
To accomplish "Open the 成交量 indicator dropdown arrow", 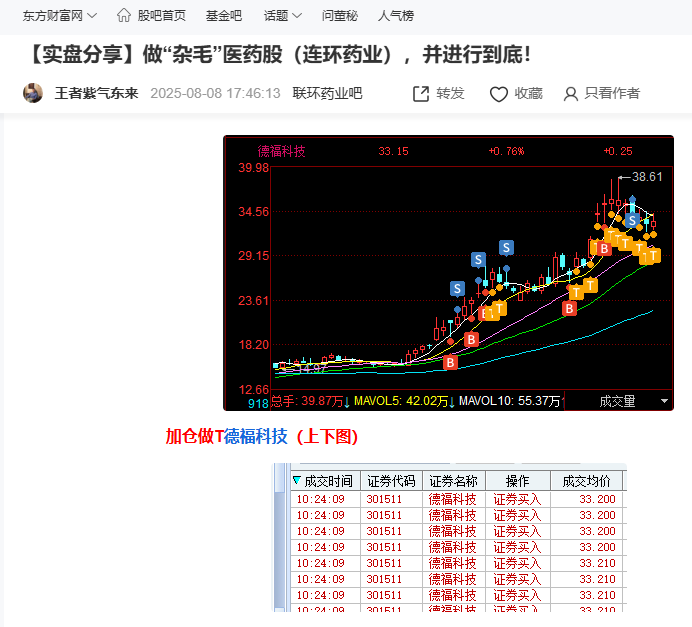I will (x=664, y=401).
